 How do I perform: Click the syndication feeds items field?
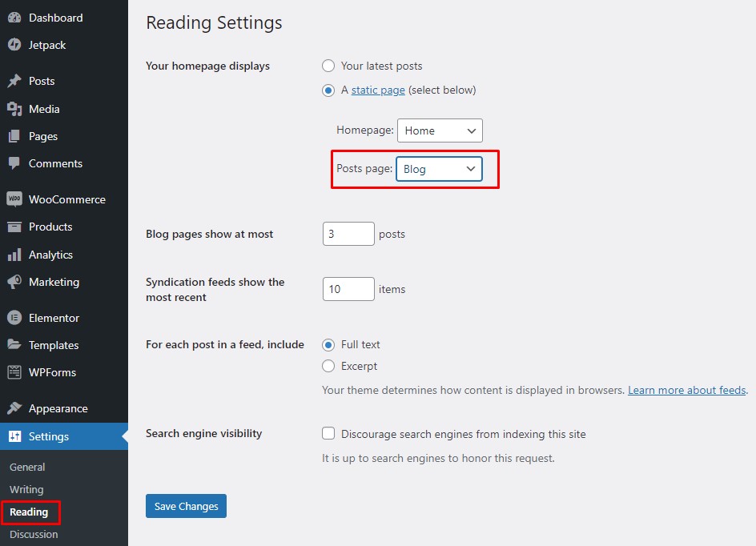[x=348, y=289]
